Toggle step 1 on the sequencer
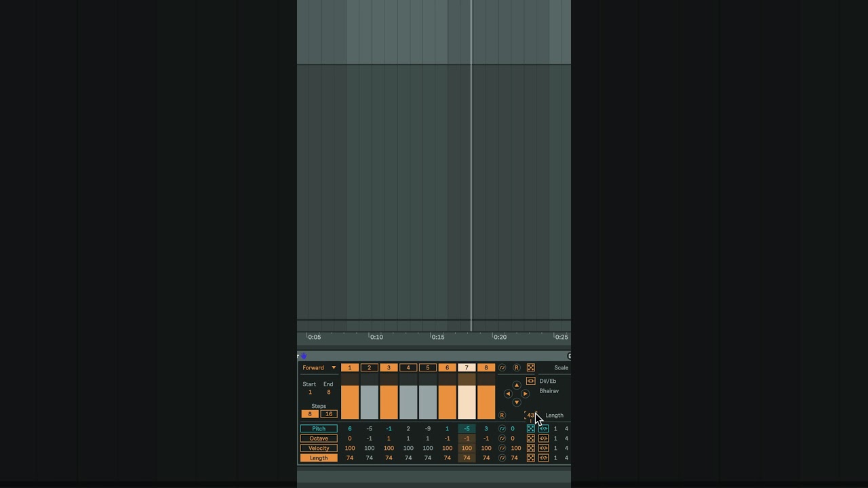 [350, 367]
